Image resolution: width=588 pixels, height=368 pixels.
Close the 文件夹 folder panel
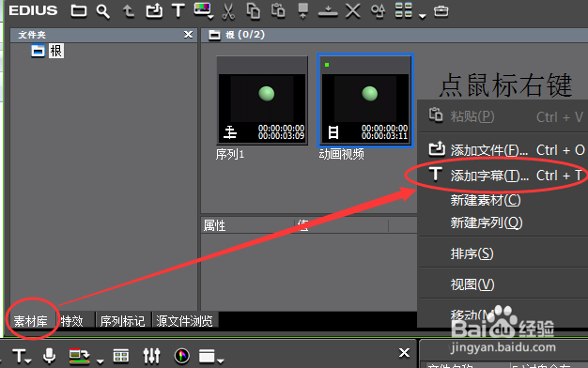coord(188,35)
